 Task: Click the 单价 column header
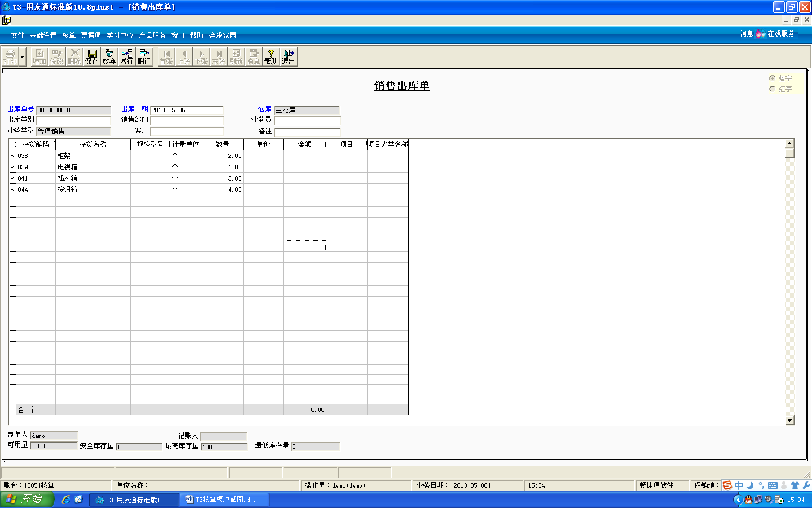click(263, 144)
